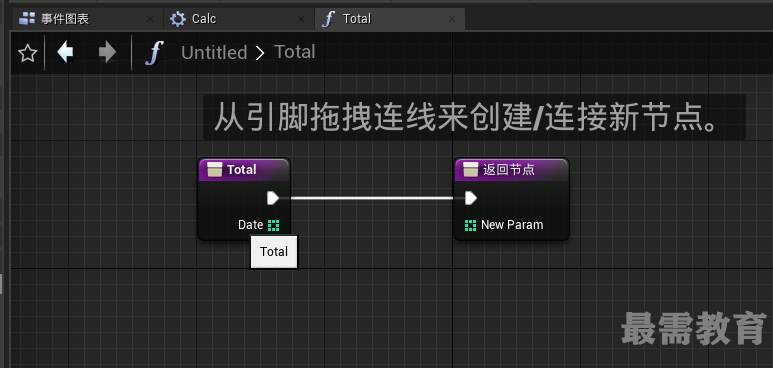Go forward with the right arrow
The height and width of the screenshot is (368, 773).
[x=107, y=52]
